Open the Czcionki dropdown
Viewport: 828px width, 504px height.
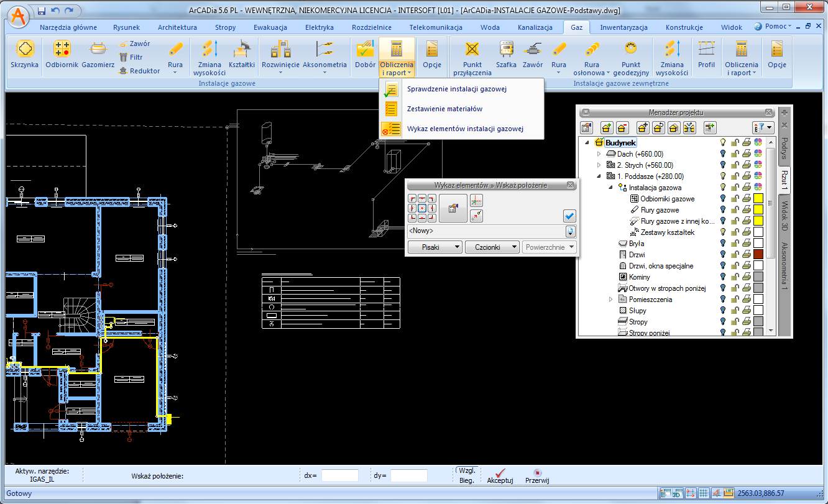pyautogui.click(x=492, y=247)
